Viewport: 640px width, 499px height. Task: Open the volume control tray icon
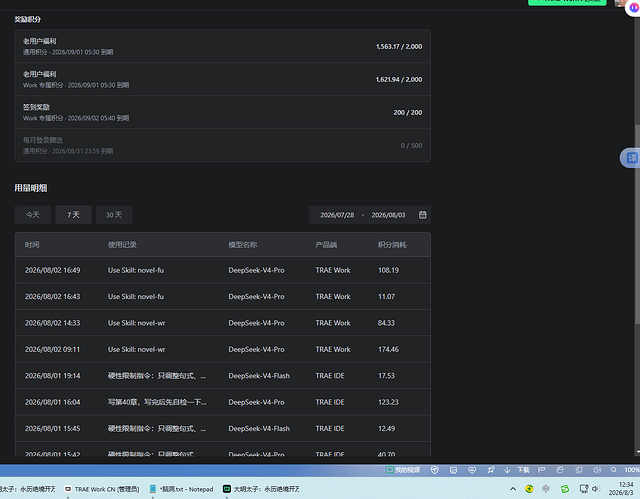595,488
